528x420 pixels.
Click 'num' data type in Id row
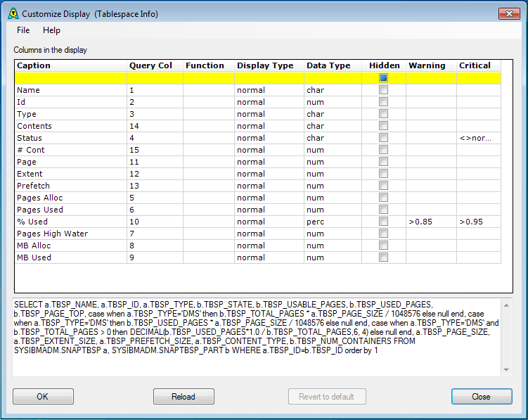(x=333, y=102)
